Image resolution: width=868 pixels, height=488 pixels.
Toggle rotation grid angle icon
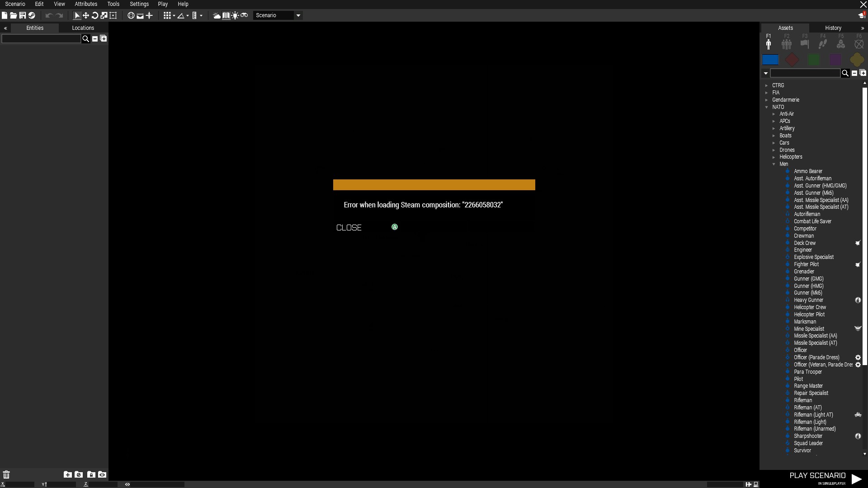click(x=181, y=15)
